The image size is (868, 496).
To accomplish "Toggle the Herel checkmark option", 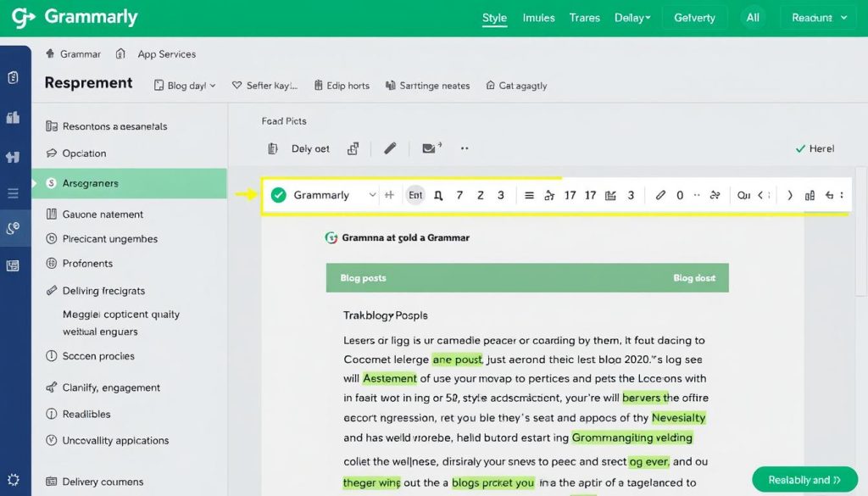I will point(815,148).
